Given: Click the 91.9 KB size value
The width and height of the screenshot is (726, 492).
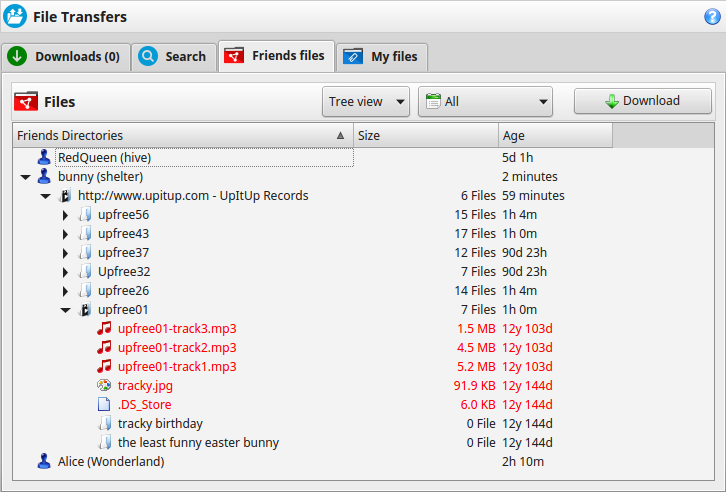Looking at the screenshot, I should (475, 385).
